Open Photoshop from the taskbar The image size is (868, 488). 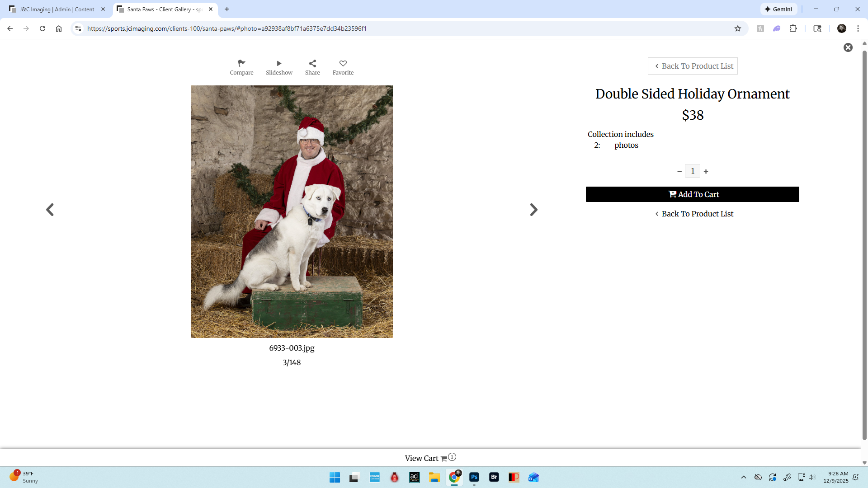(474, 477)
